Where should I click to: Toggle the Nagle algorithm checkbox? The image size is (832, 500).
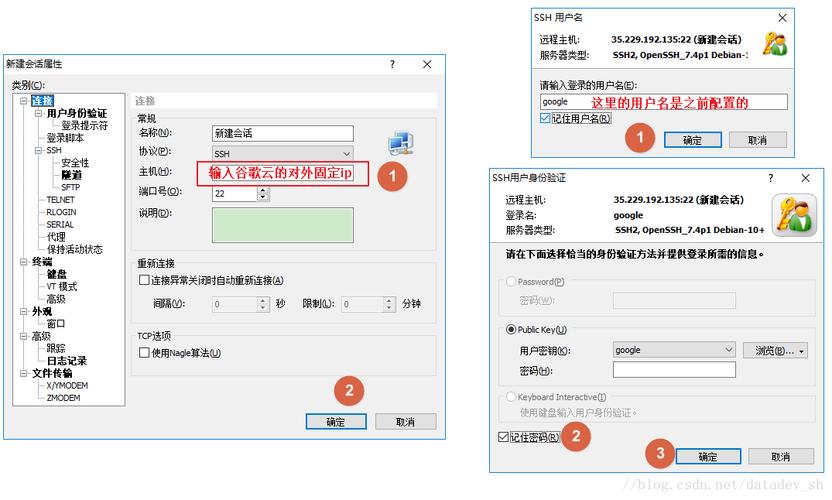point(144,352)
